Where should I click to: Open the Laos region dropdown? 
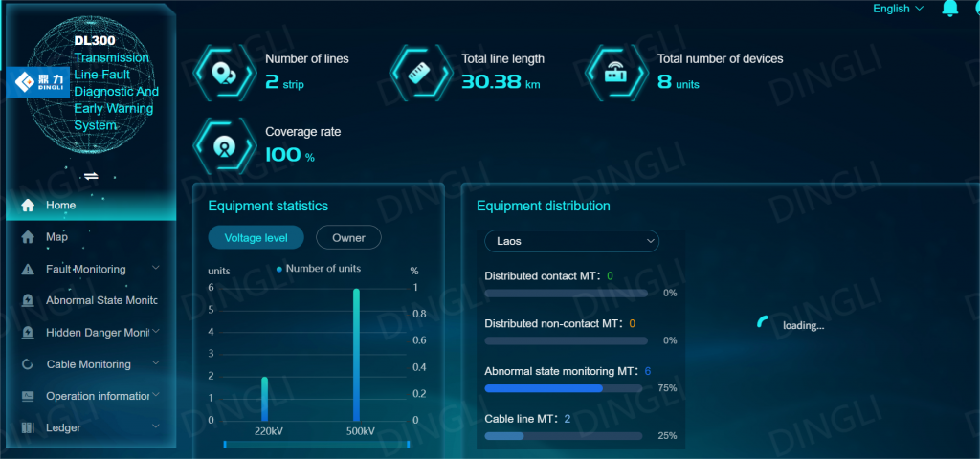tap(572, 241)
